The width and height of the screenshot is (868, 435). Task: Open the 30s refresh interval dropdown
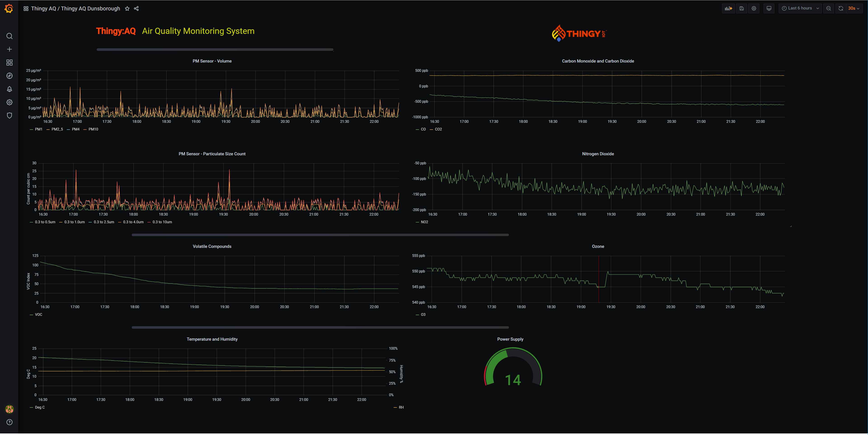point(854,8)
